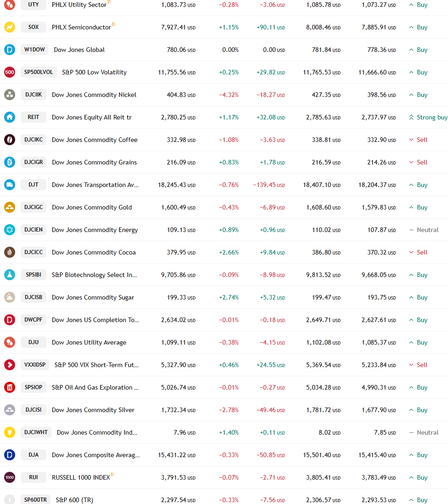Screen dimensions: 448x504
Task: Click the +2.66% change for DJCICC
Action: click(x=229, y=252)
